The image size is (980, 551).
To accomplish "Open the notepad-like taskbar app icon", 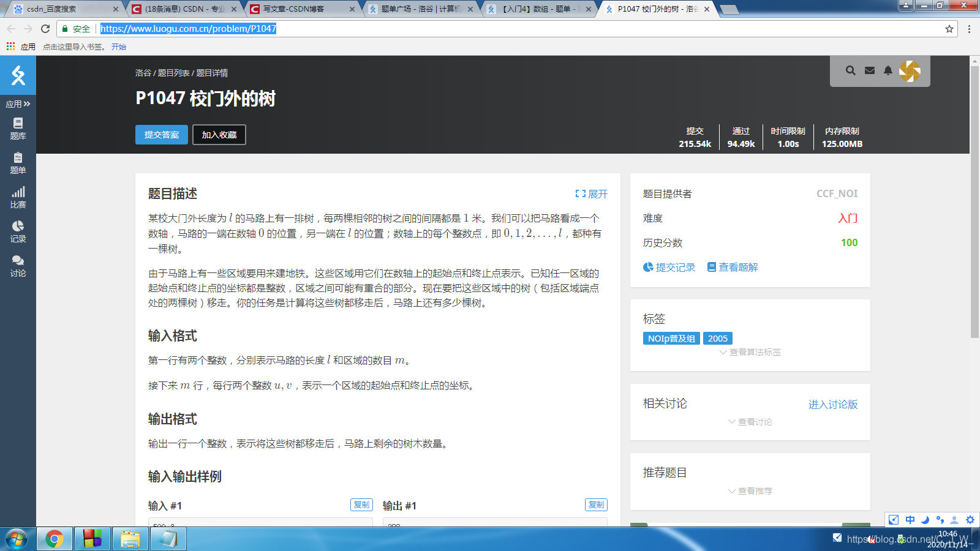I will pyautogui.click(x=168, y=539).
